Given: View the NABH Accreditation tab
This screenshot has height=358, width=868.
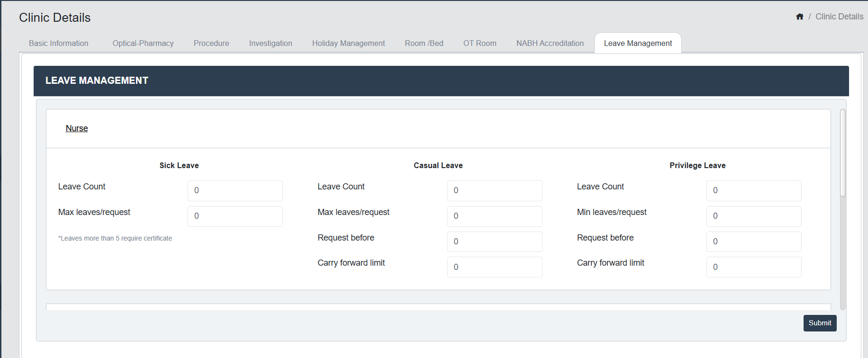Looking at the screenshot, I should (x=550, y=43).
